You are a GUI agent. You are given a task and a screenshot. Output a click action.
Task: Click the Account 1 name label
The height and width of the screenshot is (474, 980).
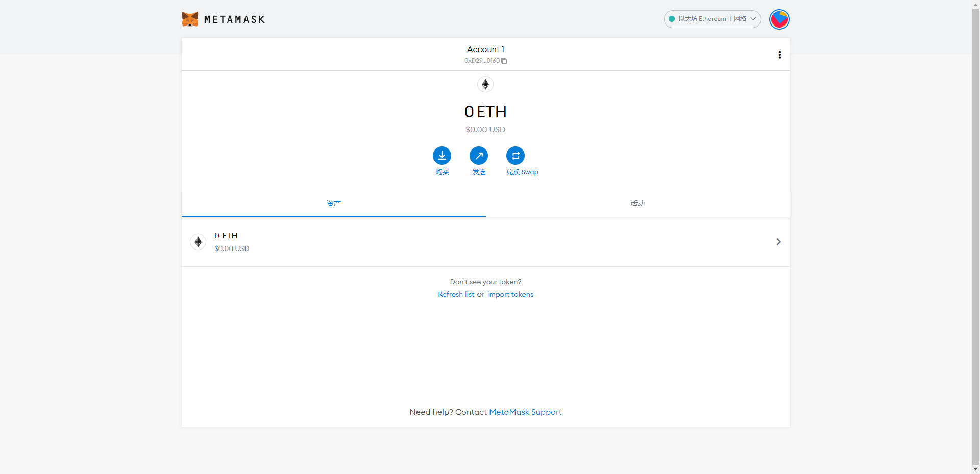click(485, 49)
